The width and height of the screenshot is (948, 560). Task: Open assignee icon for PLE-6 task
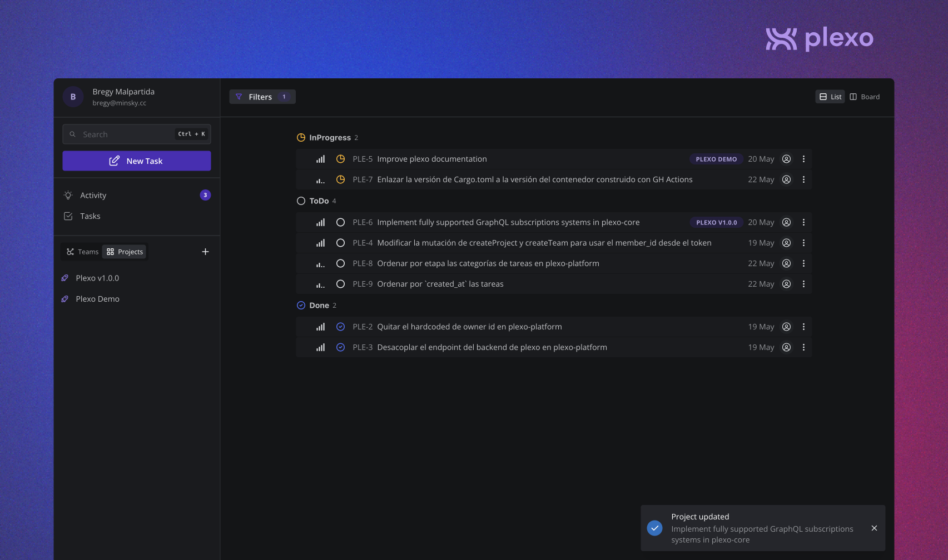786,222
